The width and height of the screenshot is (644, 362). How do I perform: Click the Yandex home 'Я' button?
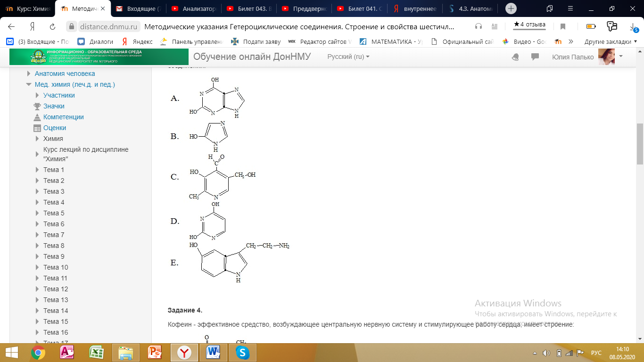click(32, 26)
